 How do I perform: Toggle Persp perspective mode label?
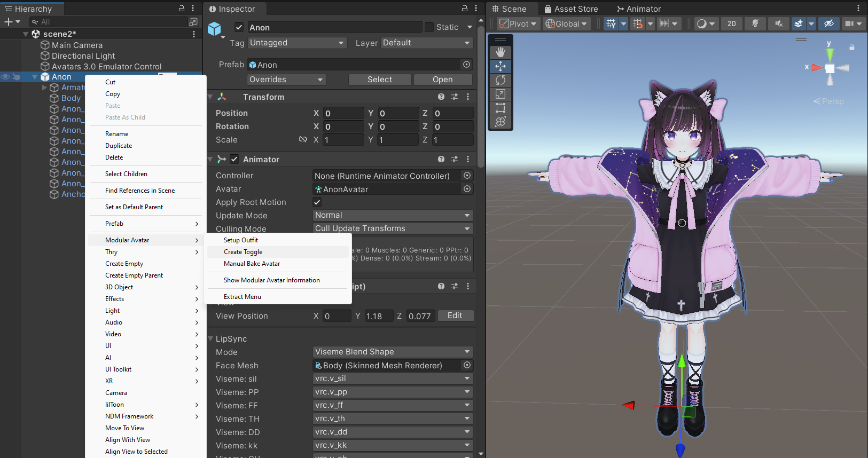click(x=828, y=101)
